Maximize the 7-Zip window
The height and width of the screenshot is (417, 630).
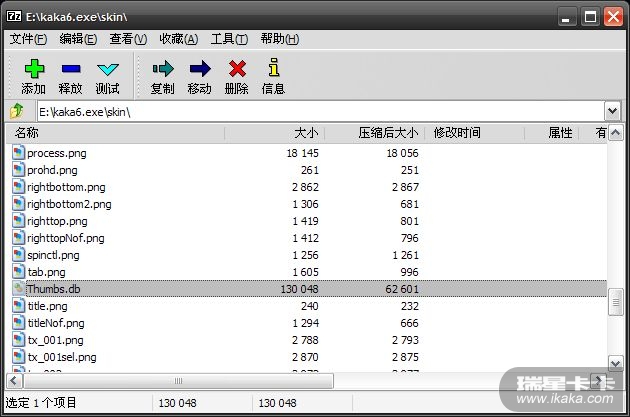[590, 17]
